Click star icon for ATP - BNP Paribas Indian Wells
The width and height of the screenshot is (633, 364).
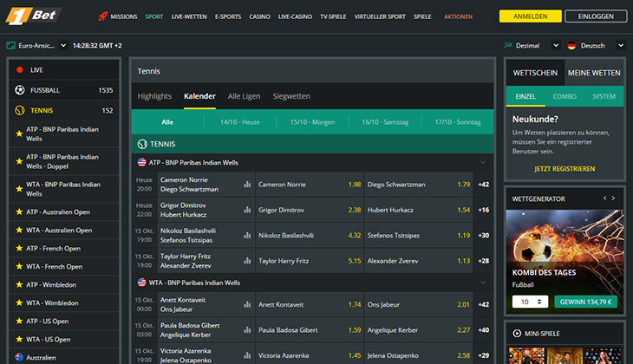[x=19, y=133]
